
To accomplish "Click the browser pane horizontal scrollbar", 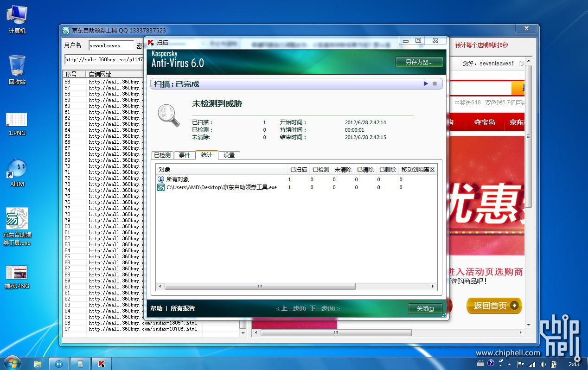I will point(336,332).
